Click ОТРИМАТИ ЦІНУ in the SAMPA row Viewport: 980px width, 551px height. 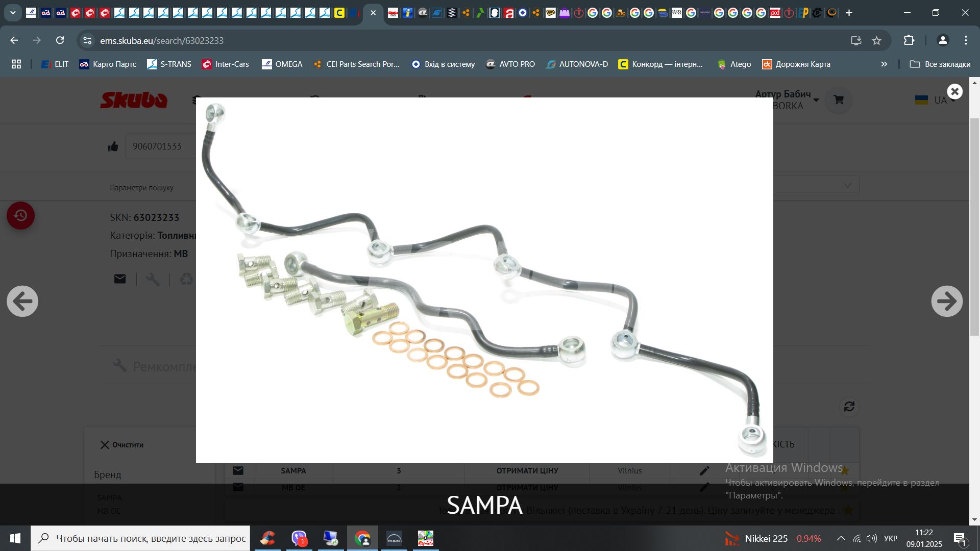[527, 470]
